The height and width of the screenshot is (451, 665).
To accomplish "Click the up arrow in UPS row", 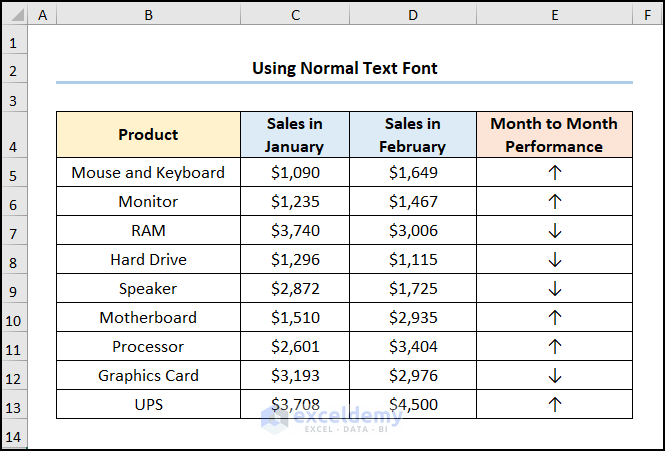I will tap(555, 404).
